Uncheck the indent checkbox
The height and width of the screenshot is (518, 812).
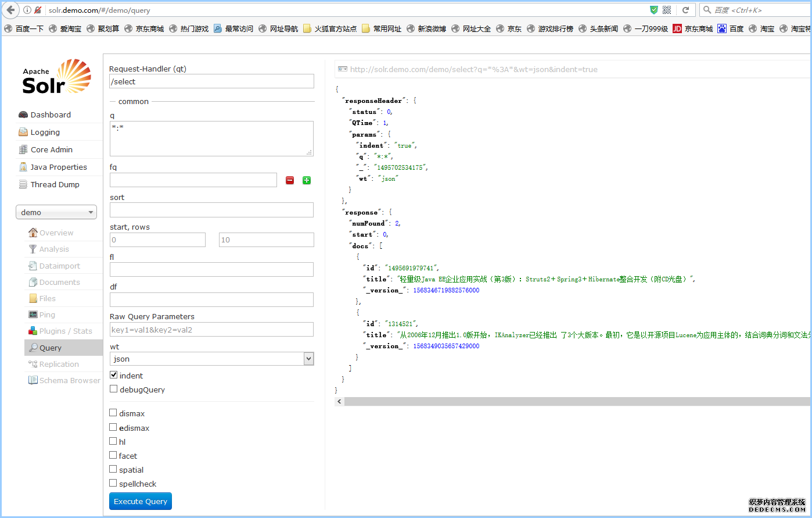coord(114,375)
